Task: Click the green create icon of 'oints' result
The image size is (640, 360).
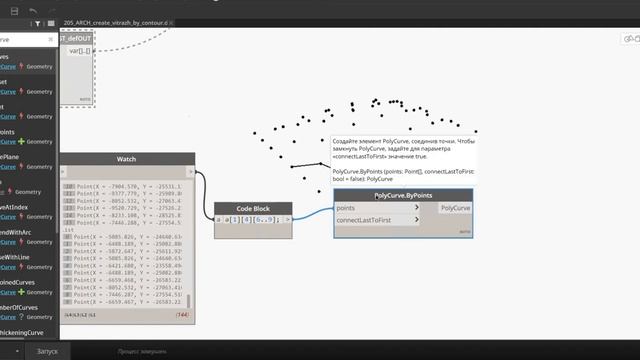Action: (x=21, y=142)
